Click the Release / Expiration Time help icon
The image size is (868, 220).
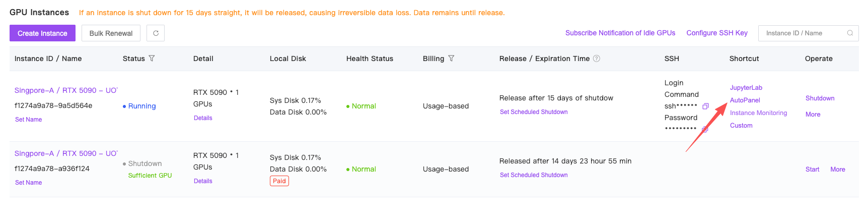point(597,59)
